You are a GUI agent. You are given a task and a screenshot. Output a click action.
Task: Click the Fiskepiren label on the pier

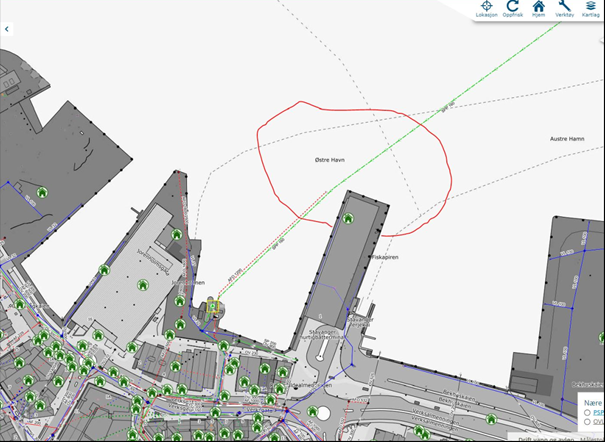(x=385, y=257)
